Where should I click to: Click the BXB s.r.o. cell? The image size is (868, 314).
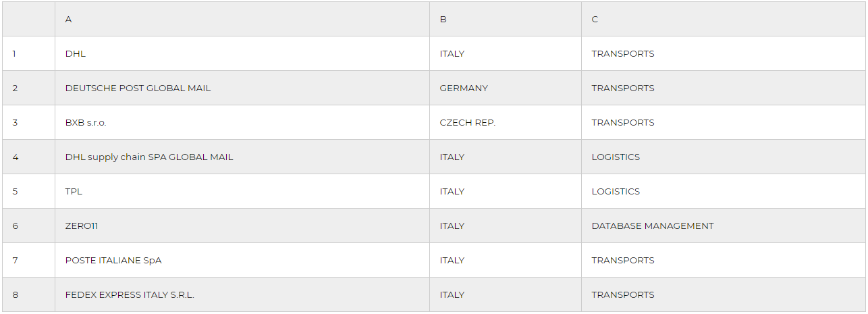coord(86,122)
